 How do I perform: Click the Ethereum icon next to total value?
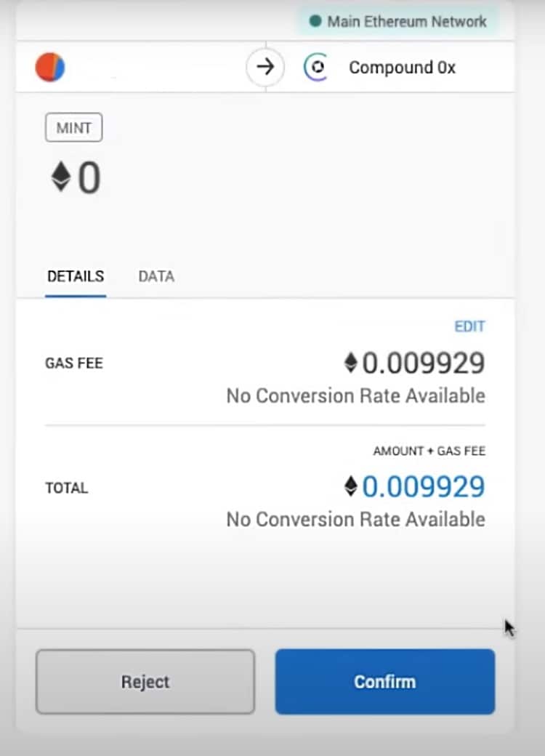[351, 486]
